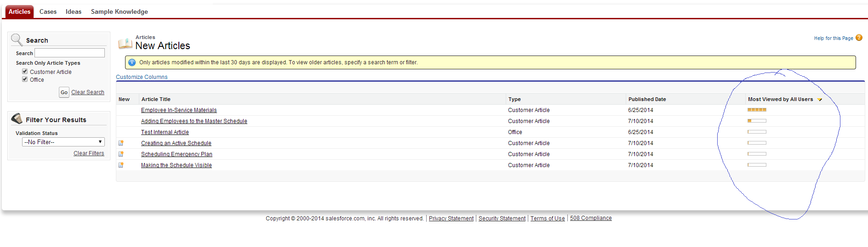The height and width of the screenshot is (247, 868).
Task: Click into the Search text field
Action: pyautogui.click(x=70, y=53)
